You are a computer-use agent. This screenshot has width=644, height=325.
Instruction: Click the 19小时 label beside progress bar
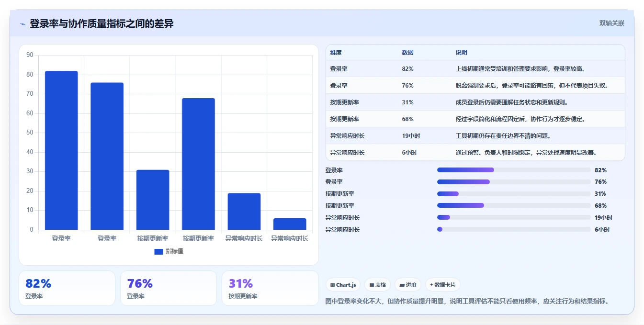[603, 217]
